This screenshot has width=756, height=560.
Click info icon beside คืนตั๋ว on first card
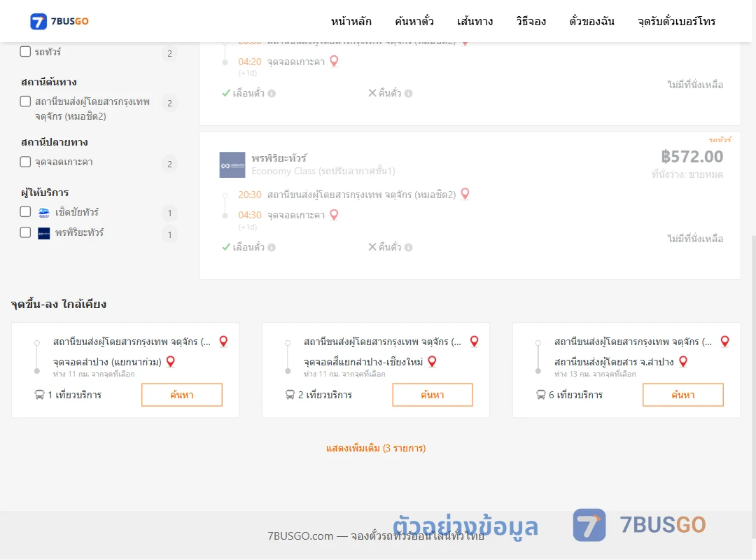[x=408, y=94]
